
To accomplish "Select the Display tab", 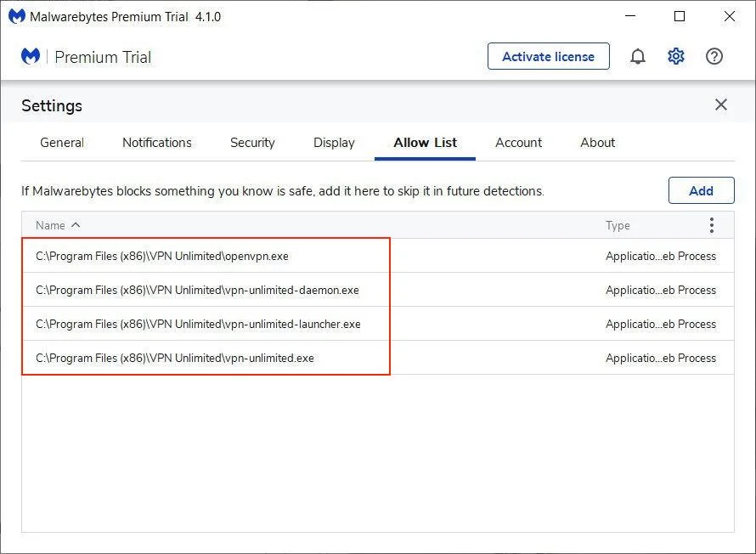I will 334,143.
